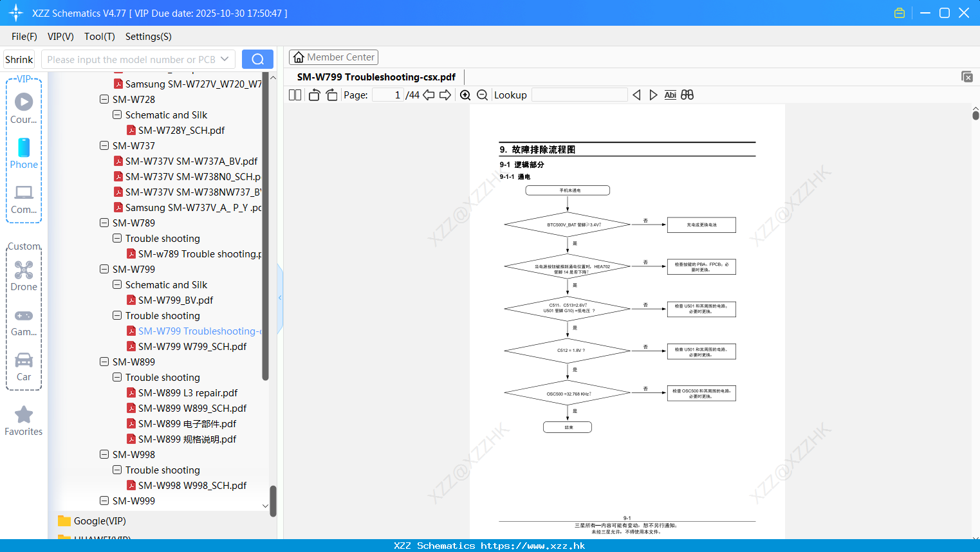Open SM-W799_BV.pdf file

coord(176,300)
